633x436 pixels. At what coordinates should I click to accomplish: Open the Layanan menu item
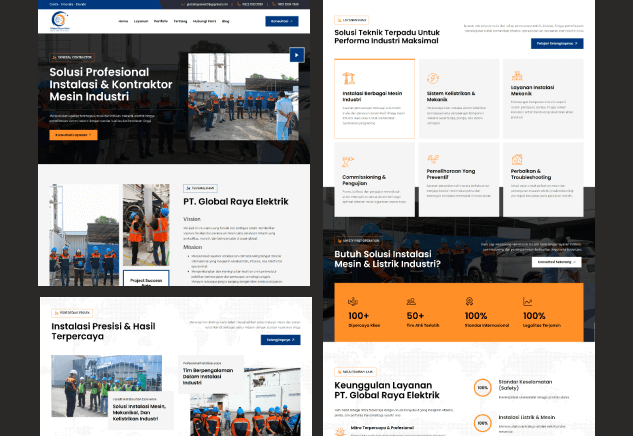[141, 21]
